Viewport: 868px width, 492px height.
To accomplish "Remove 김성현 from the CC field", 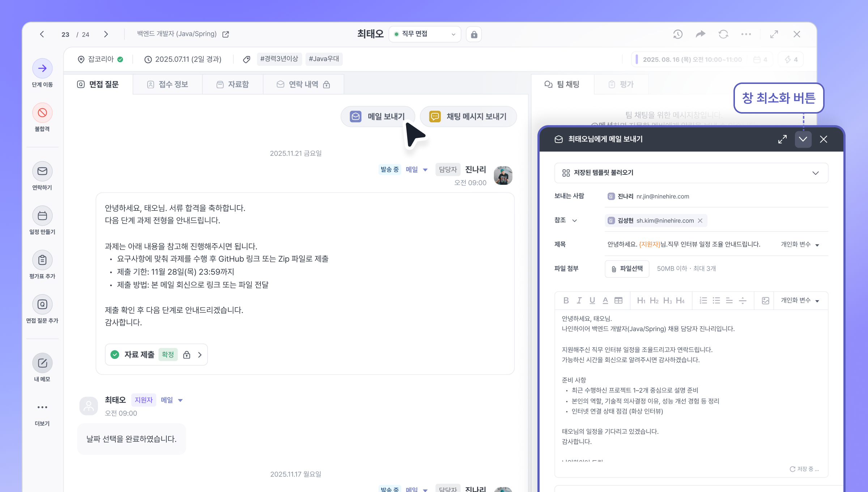I will (700, 221).
